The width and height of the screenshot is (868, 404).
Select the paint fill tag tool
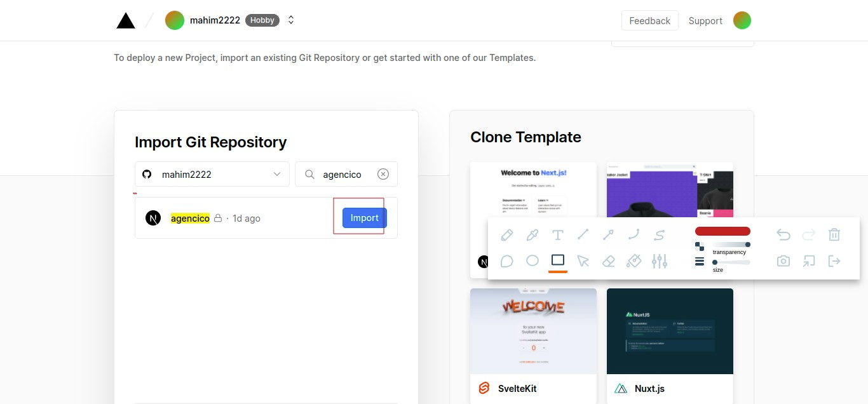coord(634,261)
